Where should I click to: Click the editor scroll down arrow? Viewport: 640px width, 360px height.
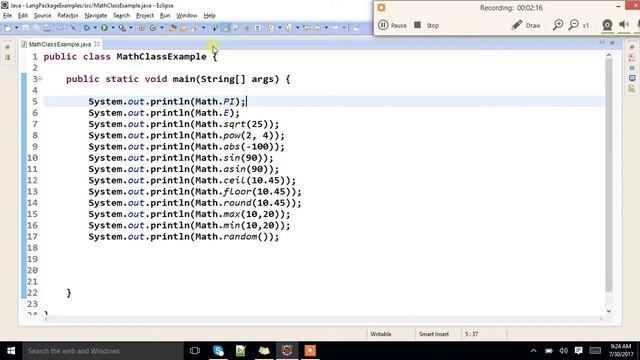[x=609, y=311]
